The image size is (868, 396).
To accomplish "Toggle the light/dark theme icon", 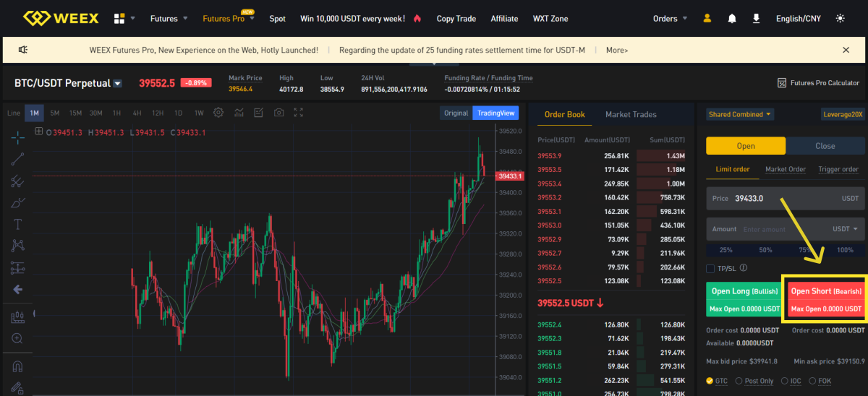I will (x=840, y=18).
